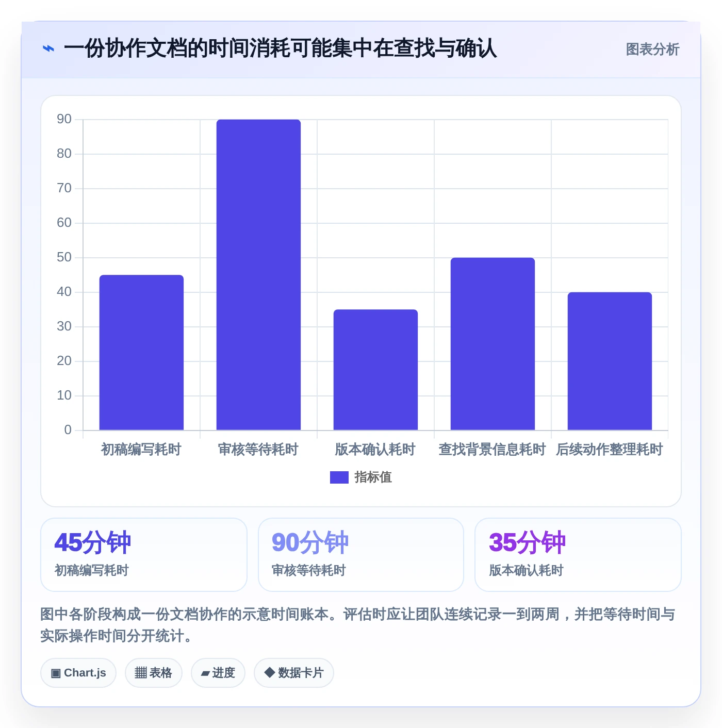The image size is (722, 728).
Task: Click the 查找背景信息耗时 x-axis label
Action: click(x=493, y=450)
